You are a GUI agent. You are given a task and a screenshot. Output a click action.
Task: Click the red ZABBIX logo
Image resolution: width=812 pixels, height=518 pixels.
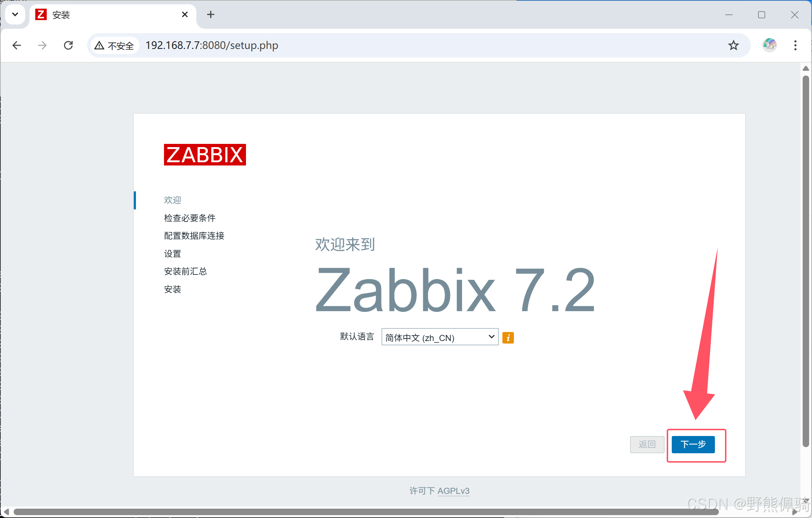click(x=205, y=155)
